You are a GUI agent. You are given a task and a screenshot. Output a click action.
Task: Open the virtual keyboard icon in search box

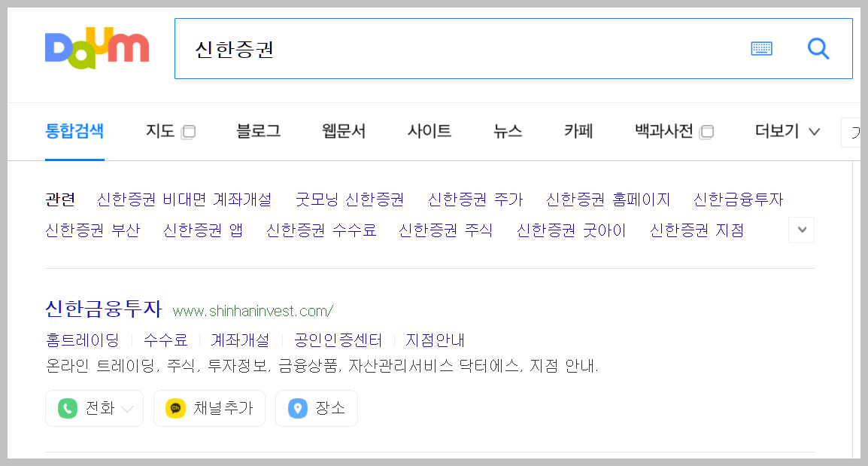tap(761, 49)
